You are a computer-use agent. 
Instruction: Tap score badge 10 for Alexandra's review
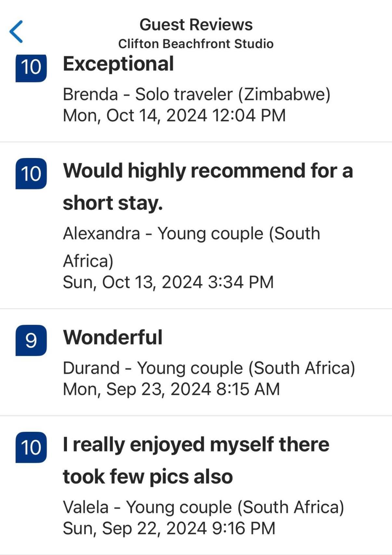point(31,174)
